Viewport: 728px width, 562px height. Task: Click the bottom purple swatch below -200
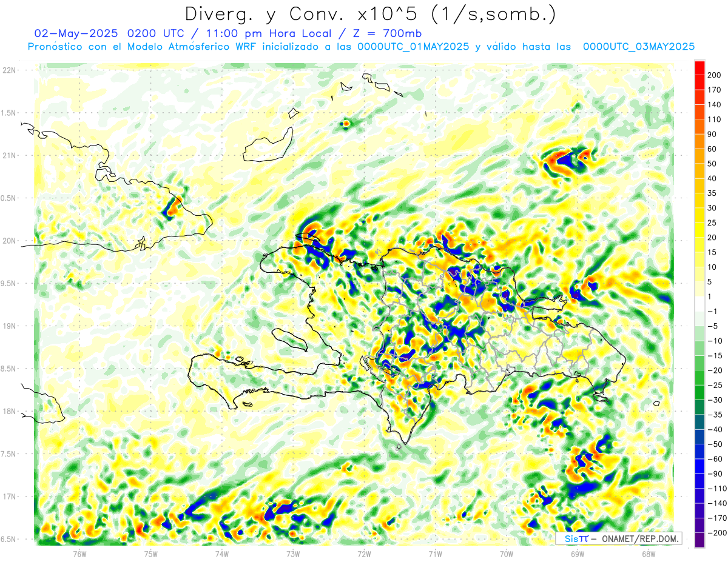click(699, 540)
